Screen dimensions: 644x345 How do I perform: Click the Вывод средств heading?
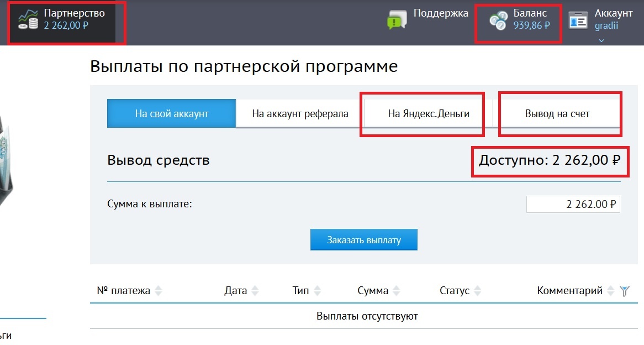point(159,160)
